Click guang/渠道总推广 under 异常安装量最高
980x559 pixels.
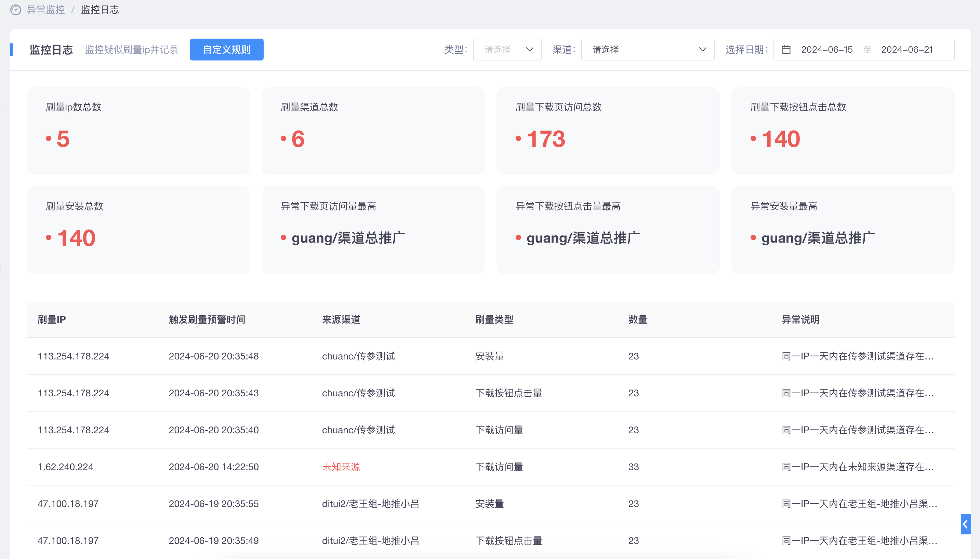point(818,238)
